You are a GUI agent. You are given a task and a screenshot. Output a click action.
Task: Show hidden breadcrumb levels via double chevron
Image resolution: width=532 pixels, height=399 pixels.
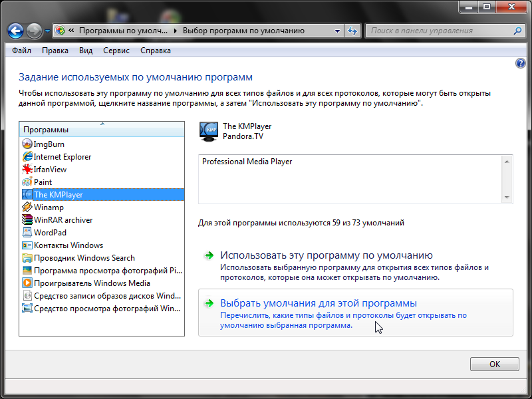click(x=71, y=31)
